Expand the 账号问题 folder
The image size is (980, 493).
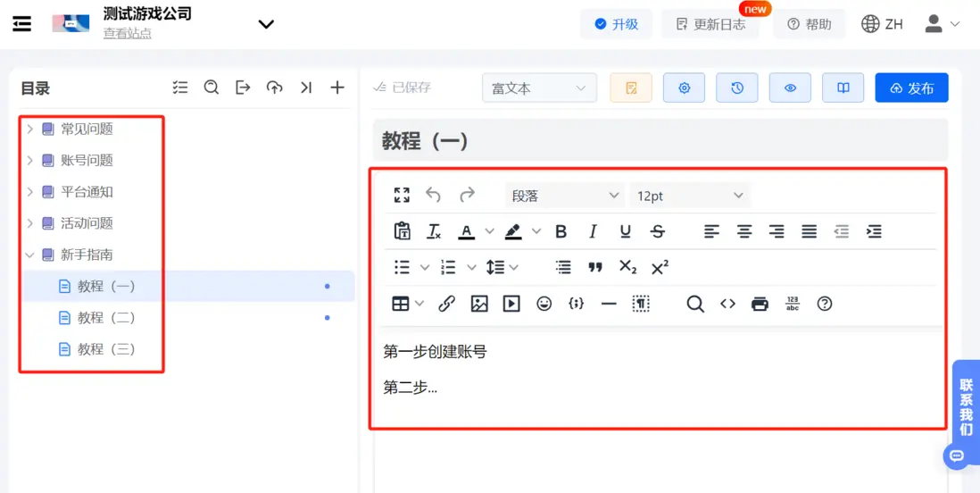(x=29, y=160)
